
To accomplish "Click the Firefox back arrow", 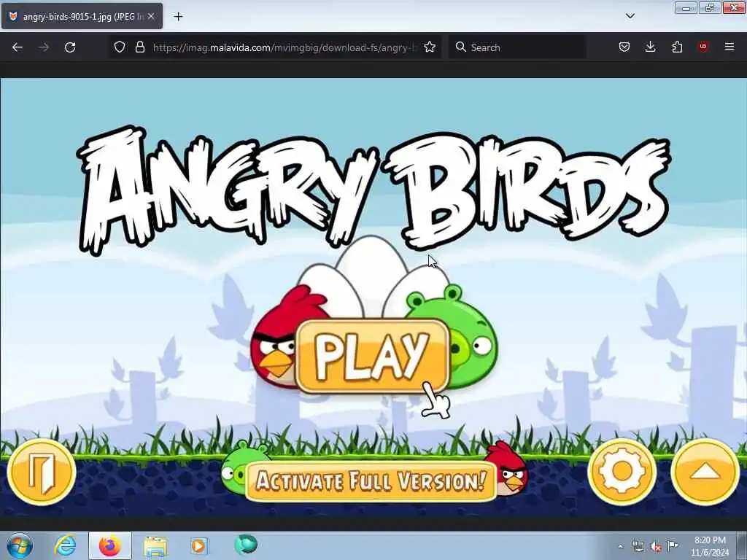I will pos(18,47).
